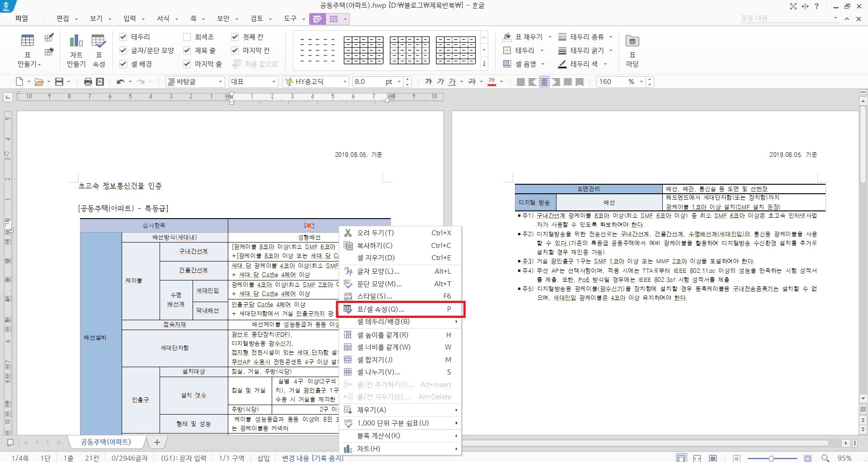The image size is (868, 462).
Task: Enable the 회색조 checkbox
Action: (x=187, y=37)
